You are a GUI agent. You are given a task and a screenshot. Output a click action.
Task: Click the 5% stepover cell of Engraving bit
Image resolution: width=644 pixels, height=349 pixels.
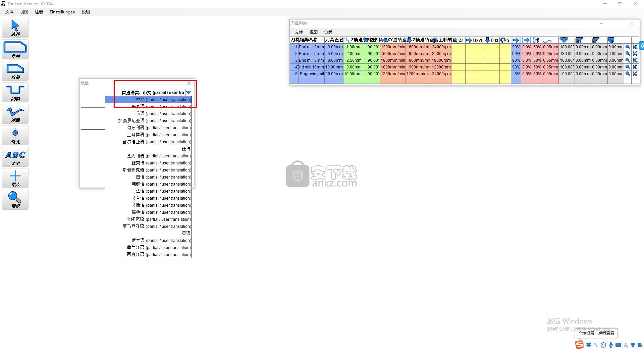pyautogui.click(x=516, y=74)
